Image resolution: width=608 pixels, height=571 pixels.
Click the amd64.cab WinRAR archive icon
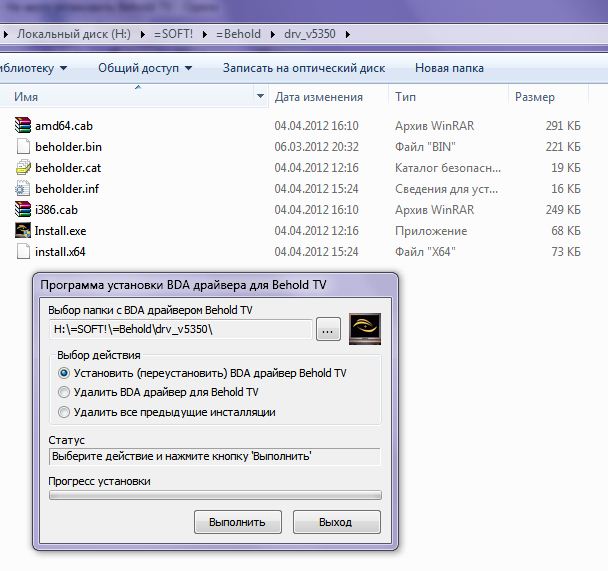(x=24, y=126)
